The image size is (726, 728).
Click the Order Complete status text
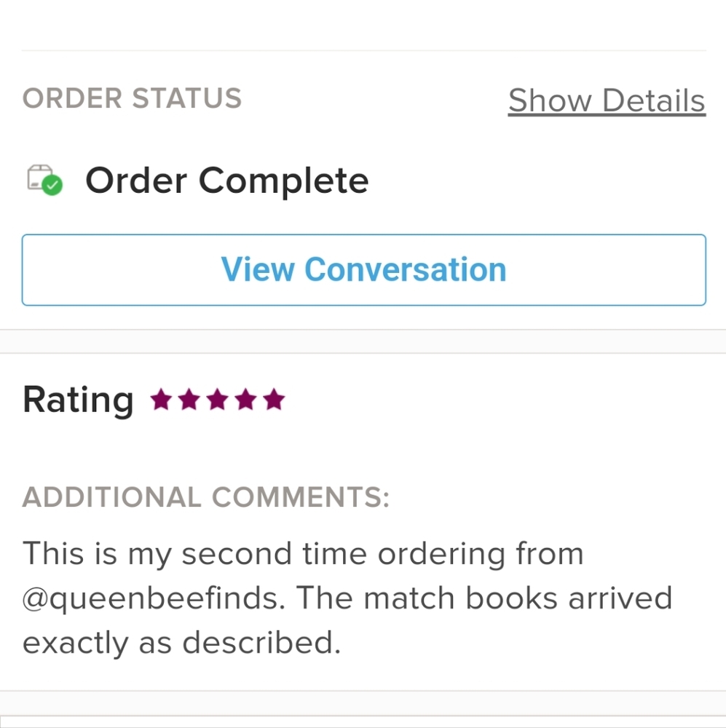pos(226,180)
